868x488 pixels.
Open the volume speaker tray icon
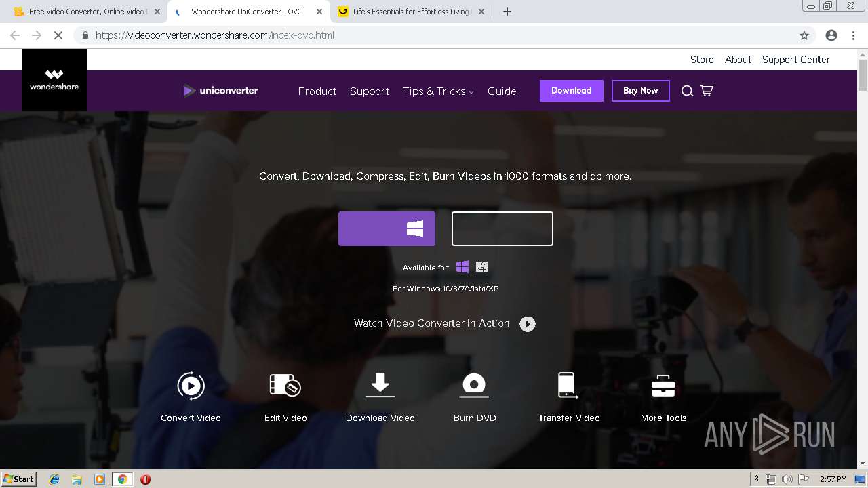[x=787, y=479]
